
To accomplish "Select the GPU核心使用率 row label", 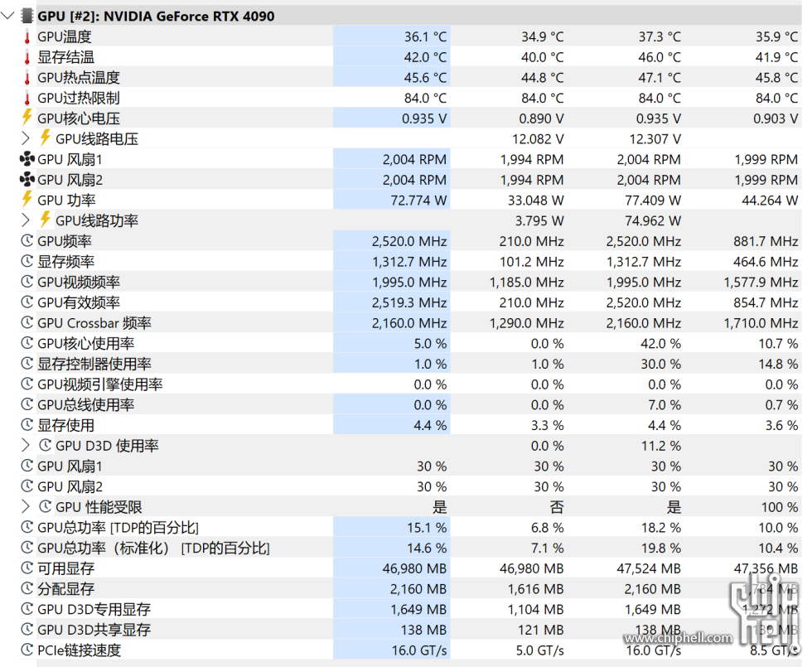I will (x=86, y=343).
